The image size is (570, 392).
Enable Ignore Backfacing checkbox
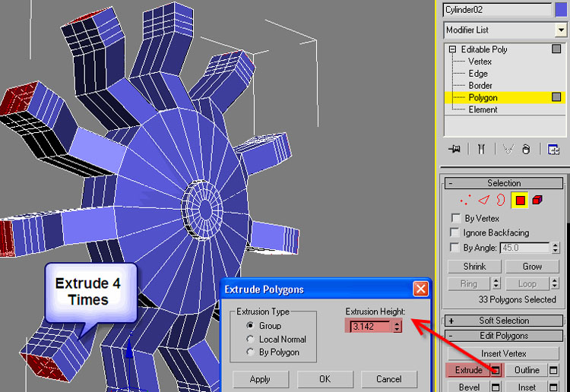point(455,233)
